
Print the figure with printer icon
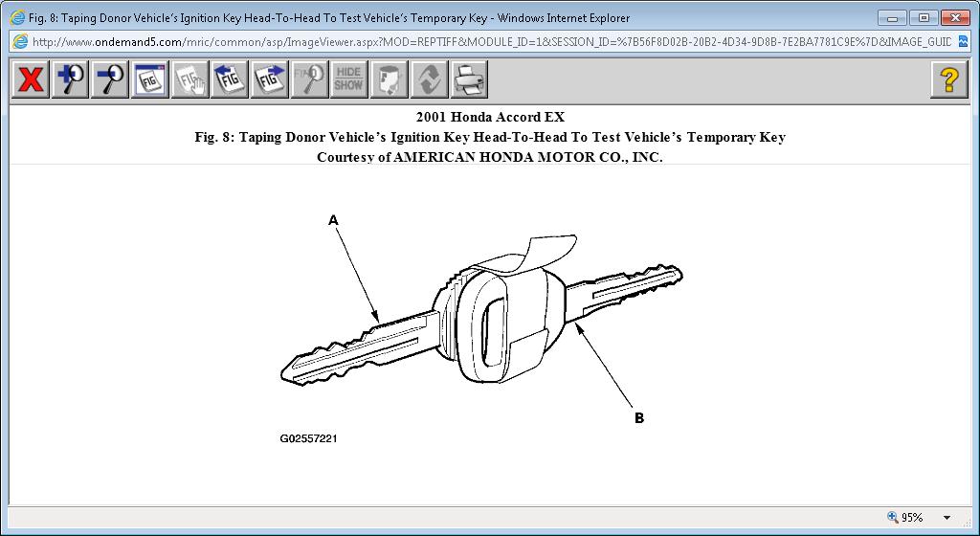(469, 79)
